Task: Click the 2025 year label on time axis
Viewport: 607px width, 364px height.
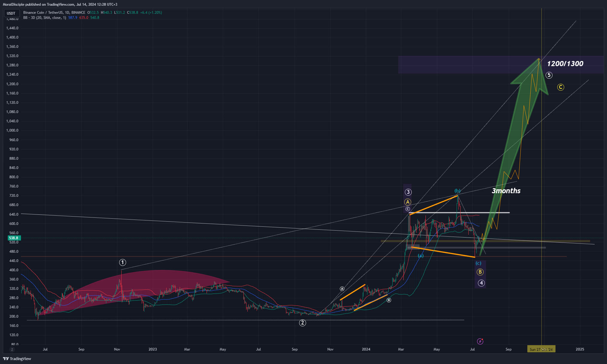Action: 580,349
